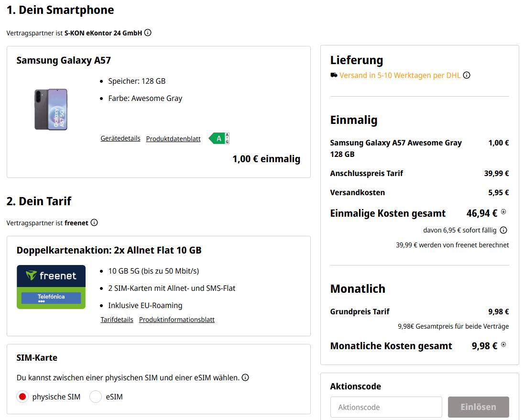Click the 46,94 € total value
Viewport: 524px width, 420px height.
(x=481, y=213)
